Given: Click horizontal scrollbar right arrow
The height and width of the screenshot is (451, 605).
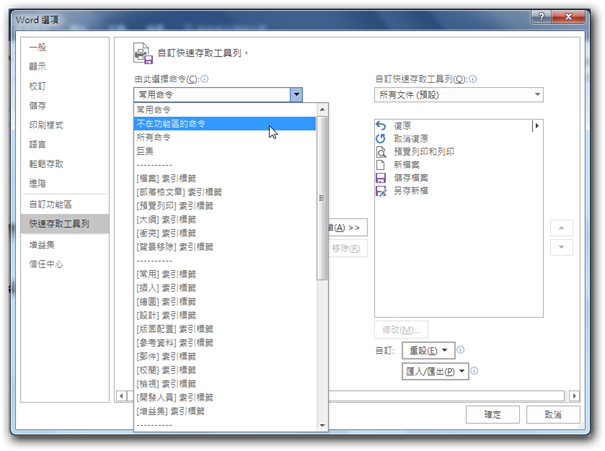Looking at the screenshot, I should (574, 396).
